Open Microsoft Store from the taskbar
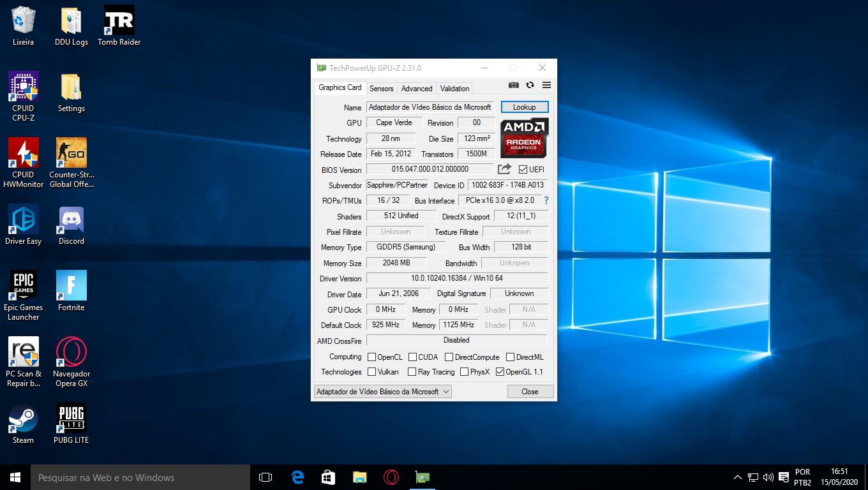This screenshot has width=868, height=490. tap(328, 477)
